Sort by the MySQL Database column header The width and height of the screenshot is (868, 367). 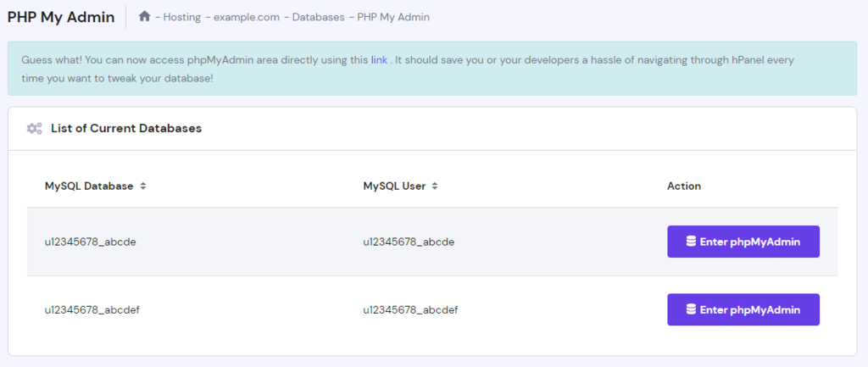[x=89, y=186]
